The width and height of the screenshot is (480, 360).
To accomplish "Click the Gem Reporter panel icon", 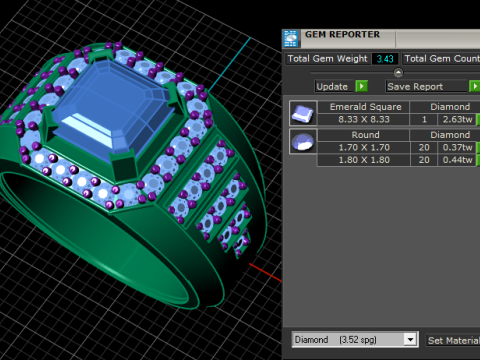I will (x=291, y=39).
